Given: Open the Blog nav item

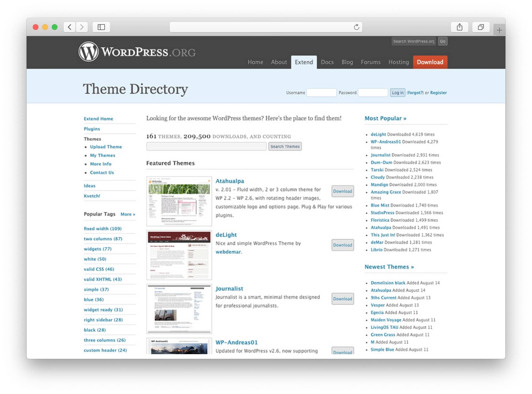Looking at the screenshot, I should (347, 62).
